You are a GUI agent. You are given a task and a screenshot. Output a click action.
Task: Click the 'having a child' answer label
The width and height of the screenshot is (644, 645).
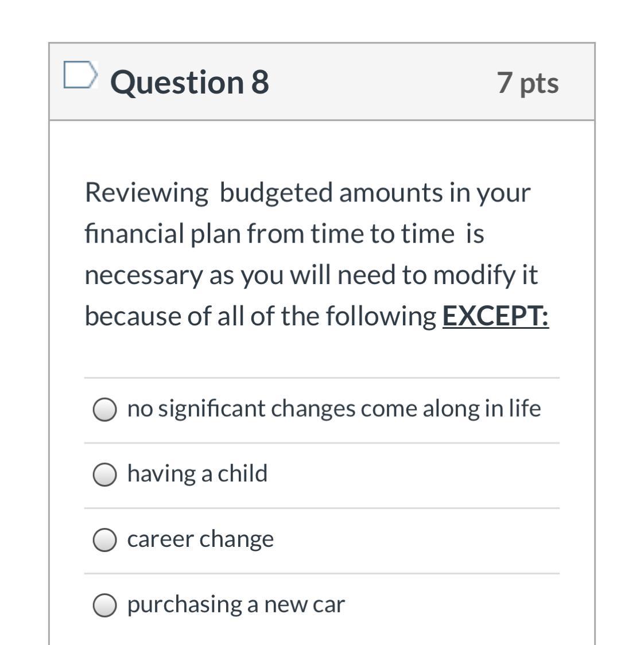[x=197, y=473]
